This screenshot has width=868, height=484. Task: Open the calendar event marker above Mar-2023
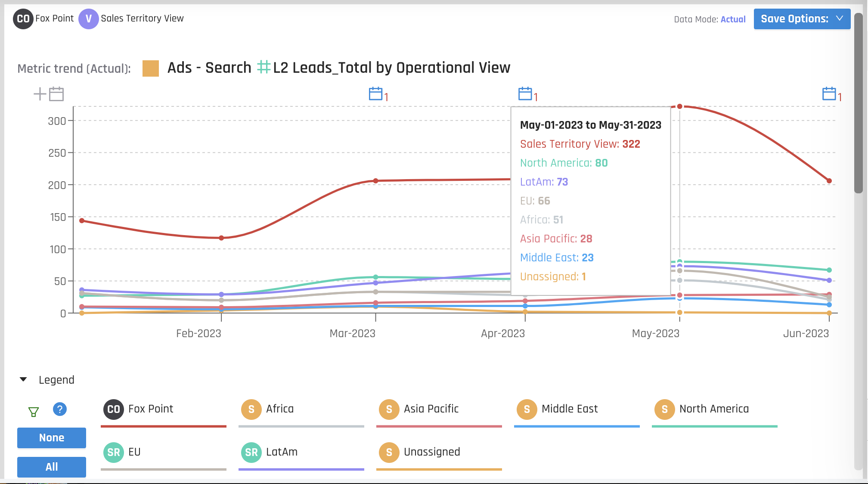click(376, 93)
